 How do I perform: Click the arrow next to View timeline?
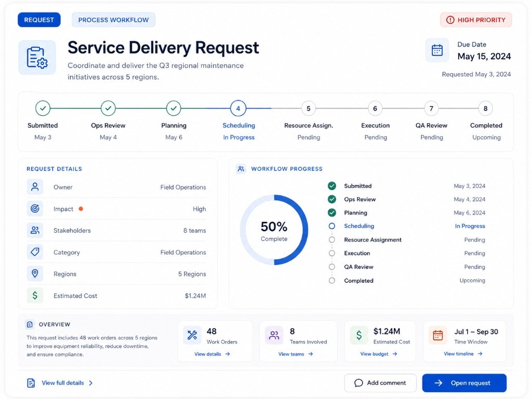tap(480, 353)
